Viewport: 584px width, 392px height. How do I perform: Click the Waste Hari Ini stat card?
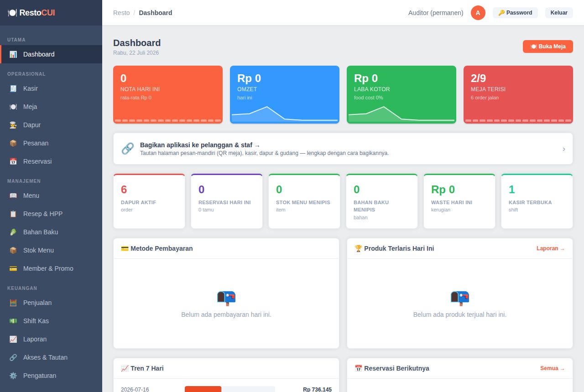tap(459, 201)
